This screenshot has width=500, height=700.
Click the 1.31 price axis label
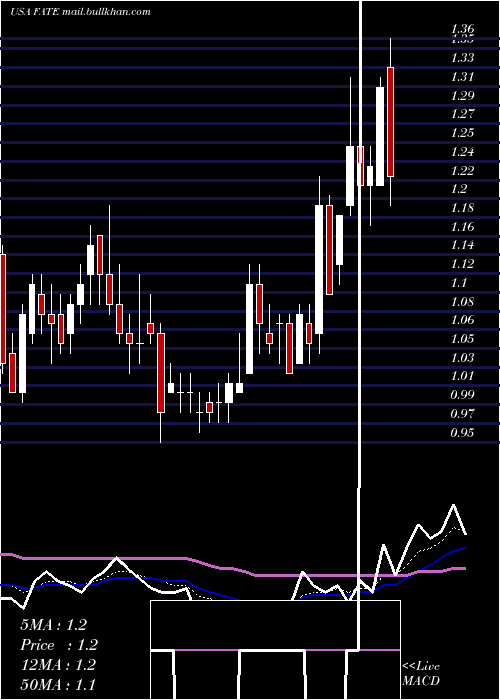pos(462,76)
